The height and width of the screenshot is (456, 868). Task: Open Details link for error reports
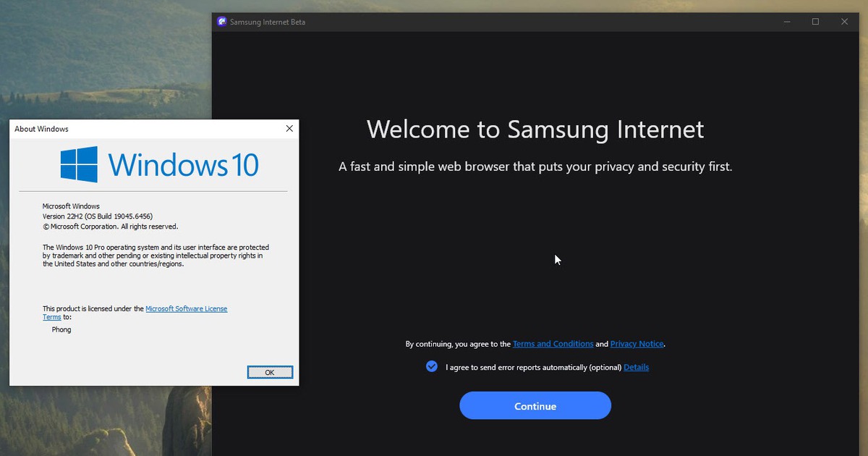pos(636,367)
